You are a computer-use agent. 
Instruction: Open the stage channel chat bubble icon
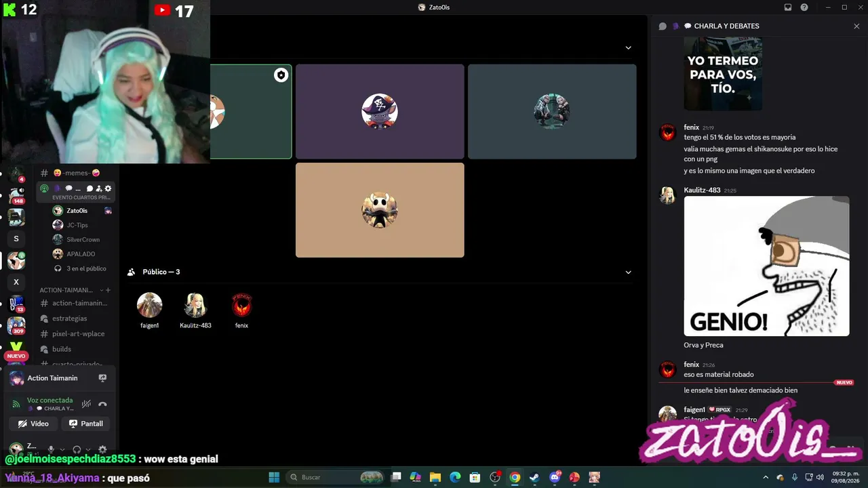pyautogui.click(x=90, y=188)
